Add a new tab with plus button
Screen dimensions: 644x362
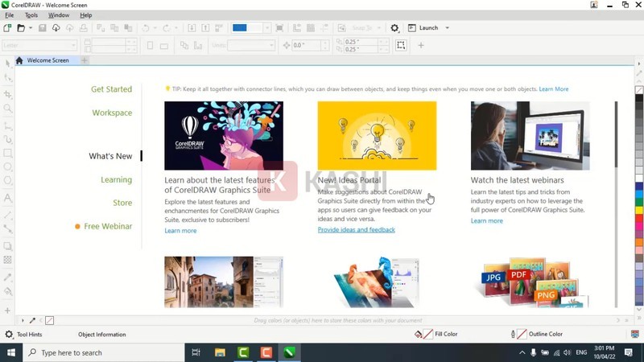tap(85, 60)
